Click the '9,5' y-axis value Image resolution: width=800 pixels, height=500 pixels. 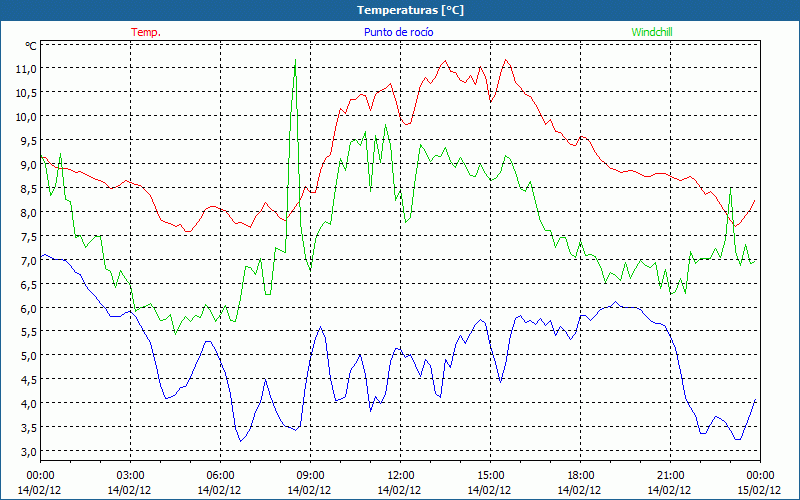click(28, 141)
